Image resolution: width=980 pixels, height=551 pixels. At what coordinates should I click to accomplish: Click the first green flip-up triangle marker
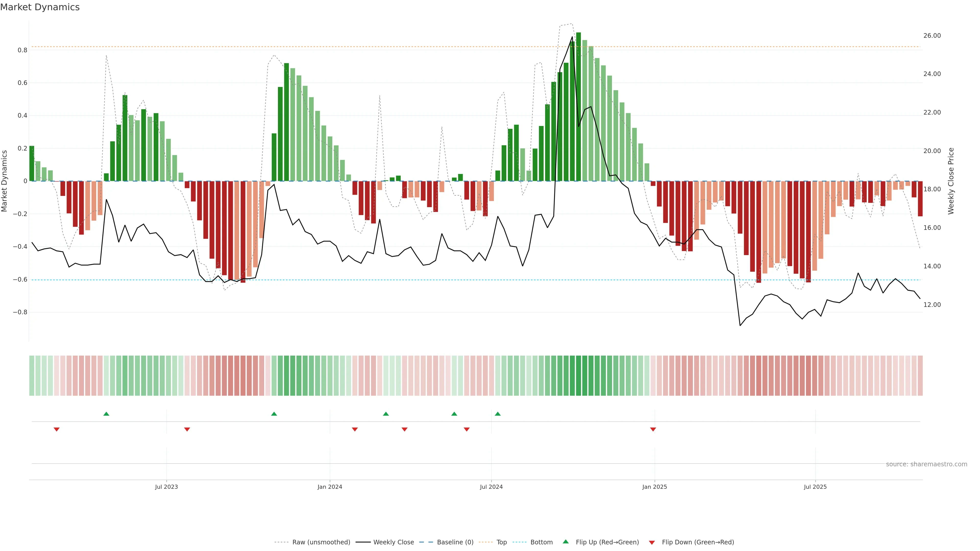click(106, 414)
